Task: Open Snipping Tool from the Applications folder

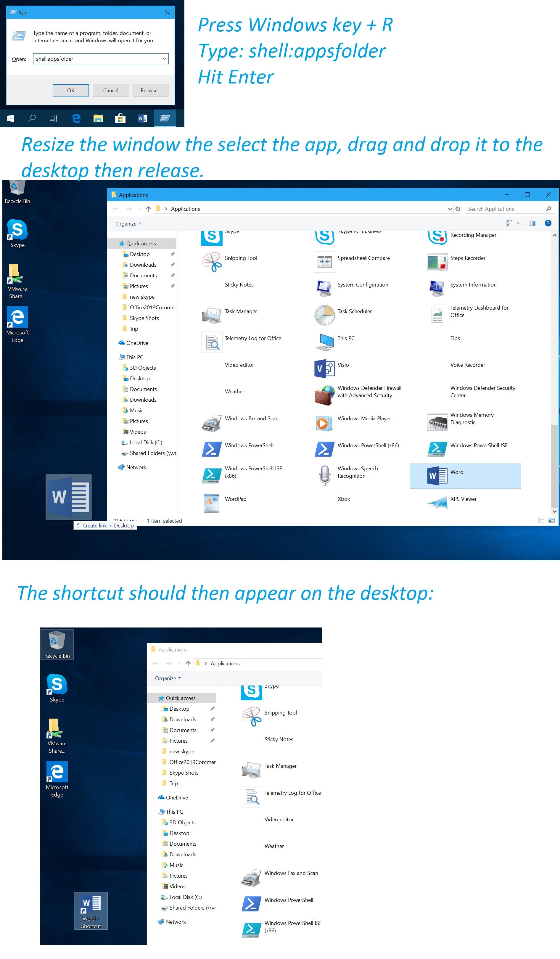Action: [240, 258]
